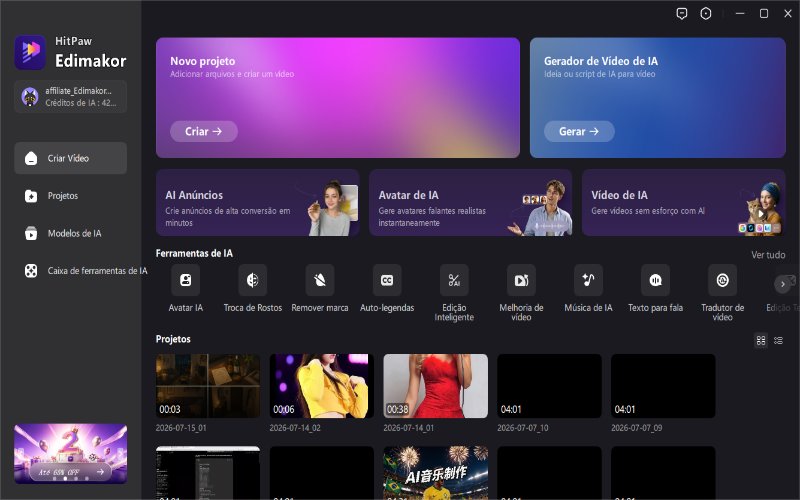Open Modelos de IA in the sidebar

70,233
